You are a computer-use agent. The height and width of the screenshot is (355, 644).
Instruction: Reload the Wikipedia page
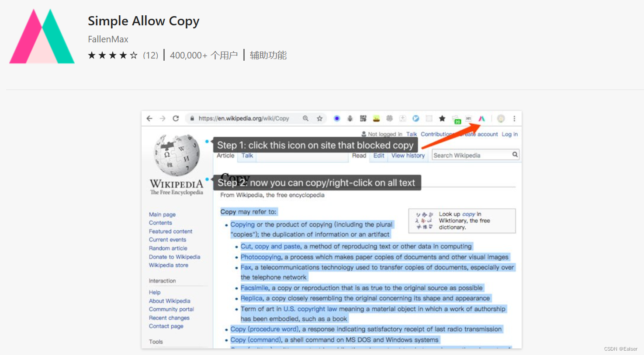[176, 118]
